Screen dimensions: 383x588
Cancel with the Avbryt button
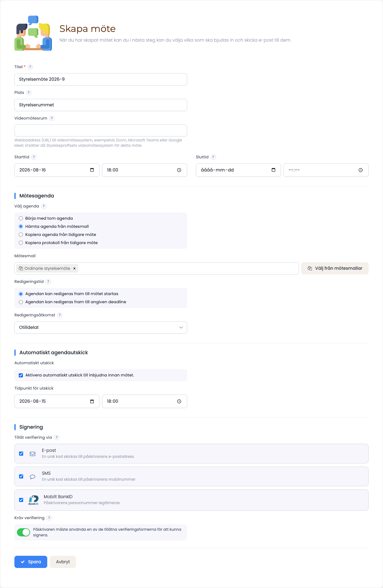click(x=63, y=562)
